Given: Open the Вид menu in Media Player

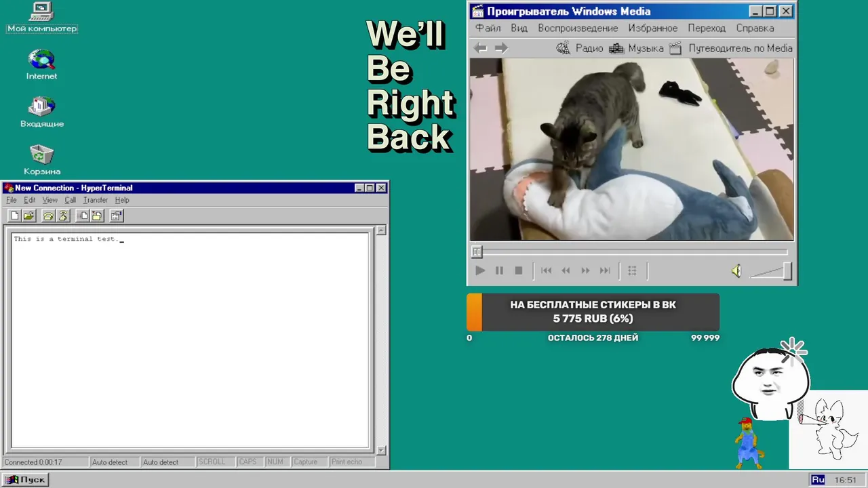Looking at the screenshot, I should tap(519, 28).
